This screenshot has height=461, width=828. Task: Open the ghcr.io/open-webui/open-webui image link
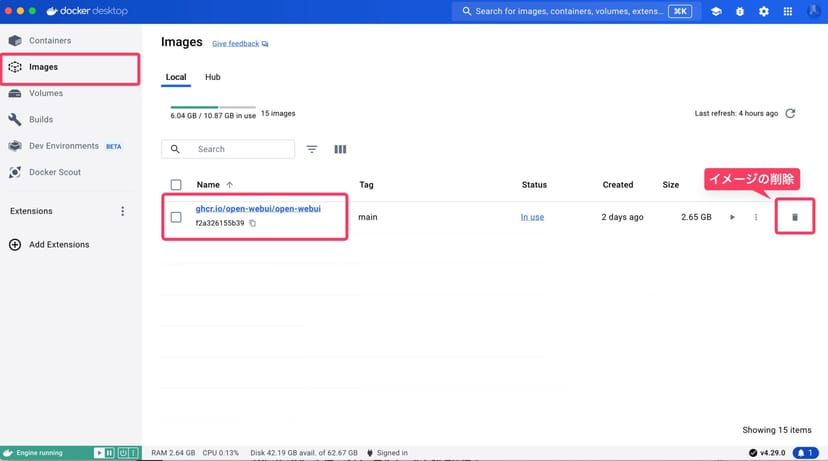258,208
